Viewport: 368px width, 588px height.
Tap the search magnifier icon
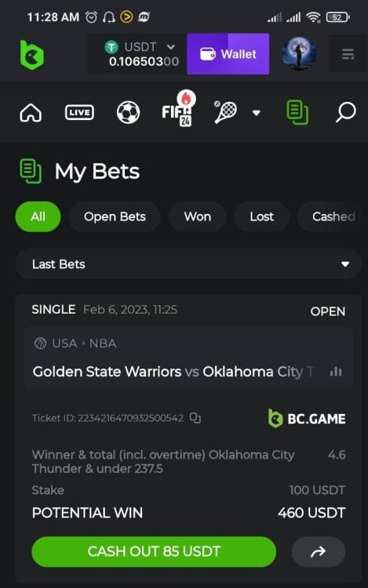pos(345,112)
